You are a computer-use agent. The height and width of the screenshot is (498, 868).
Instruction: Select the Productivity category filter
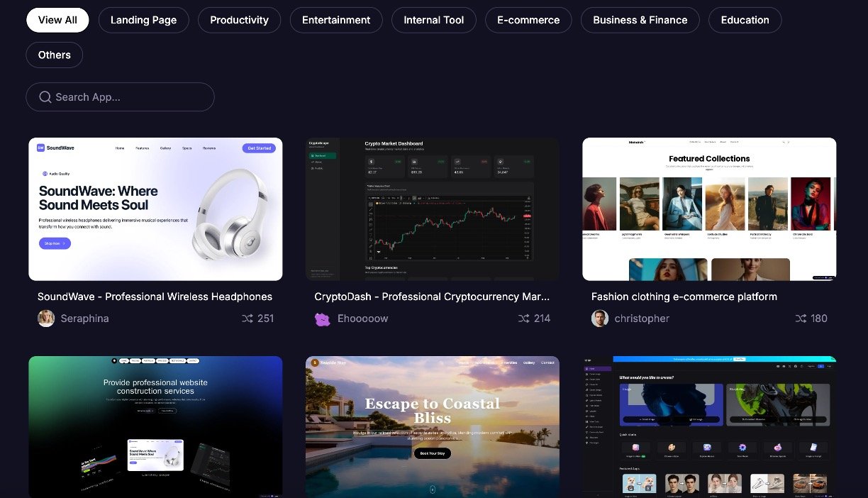click(239, 20)
